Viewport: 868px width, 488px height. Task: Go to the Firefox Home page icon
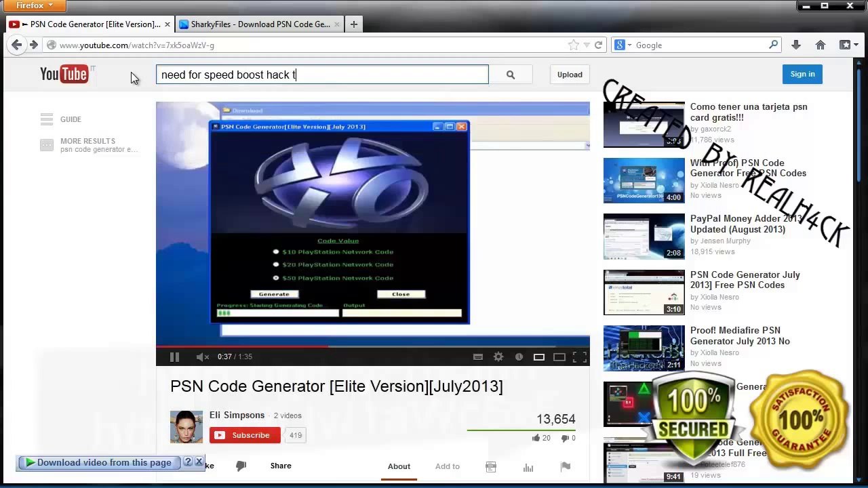(x=821, y=45)
